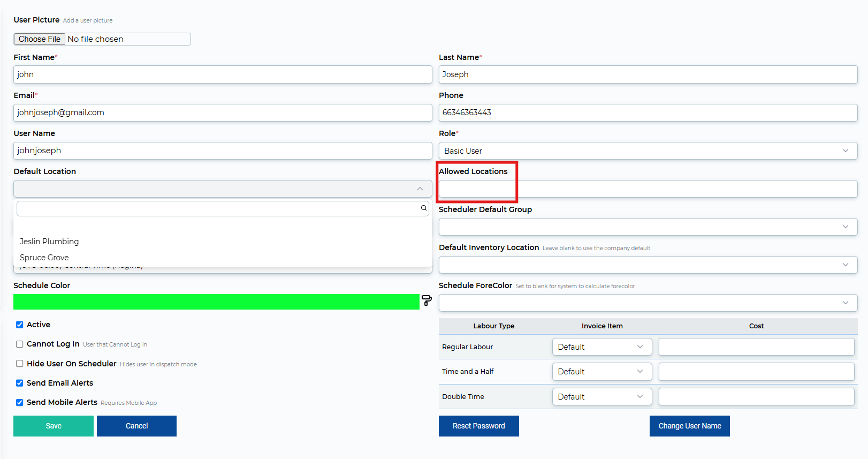868x459 pixels.
Task: Enable the Cannot Log In checkbox
Action: [19, 344]
